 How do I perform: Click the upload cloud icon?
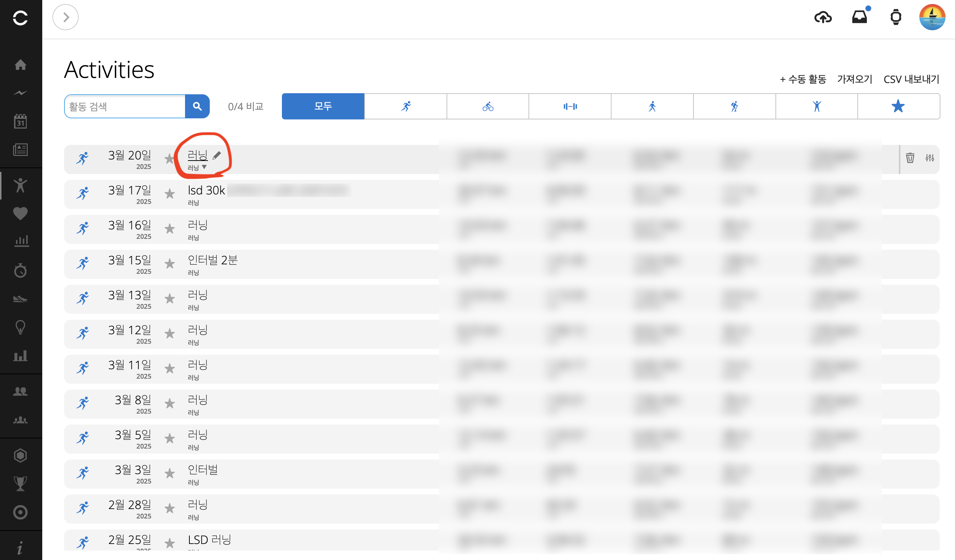[823, 17]
